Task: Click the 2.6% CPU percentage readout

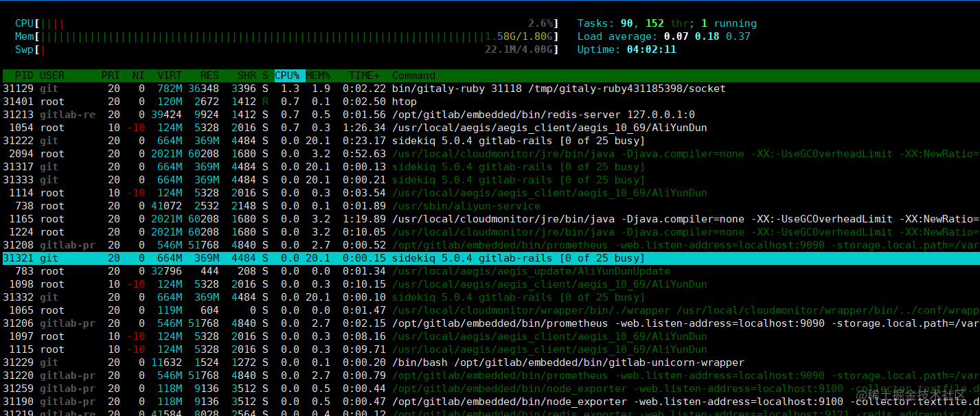Action: click(x=541, y=23)
